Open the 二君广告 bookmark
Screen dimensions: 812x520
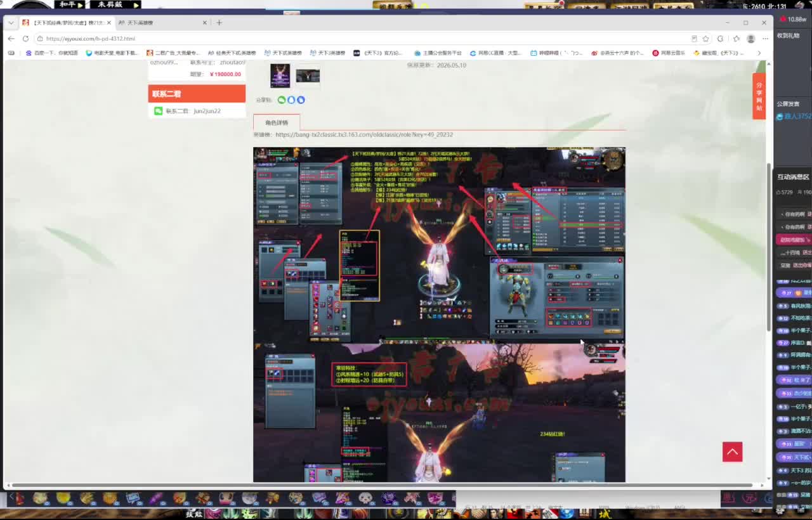[173, 53]
